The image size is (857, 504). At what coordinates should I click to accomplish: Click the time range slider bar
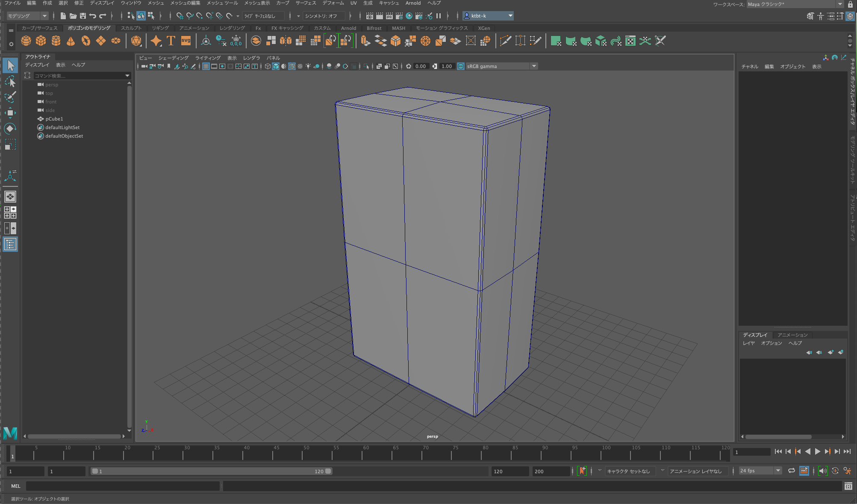pyautogui.click(x=212, y=471)
